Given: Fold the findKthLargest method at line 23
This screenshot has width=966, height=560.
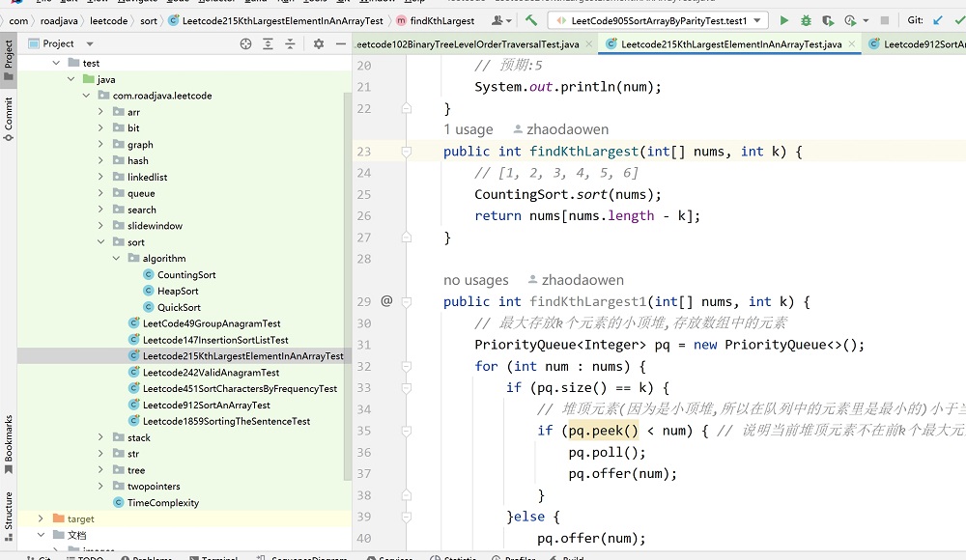Looking at the screenshot, I should pyautogui.click(x=407, y=151).
